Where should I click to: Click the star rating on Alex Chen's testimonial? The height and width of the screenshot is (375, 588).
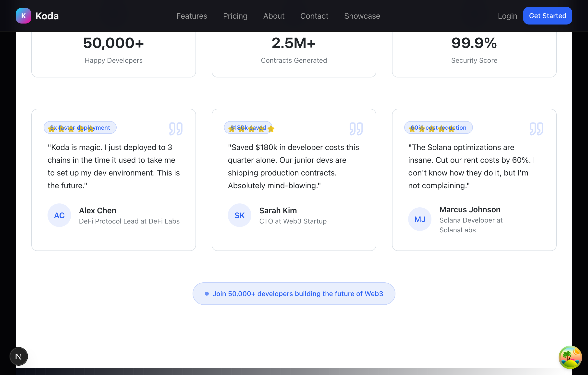(71, 129)
